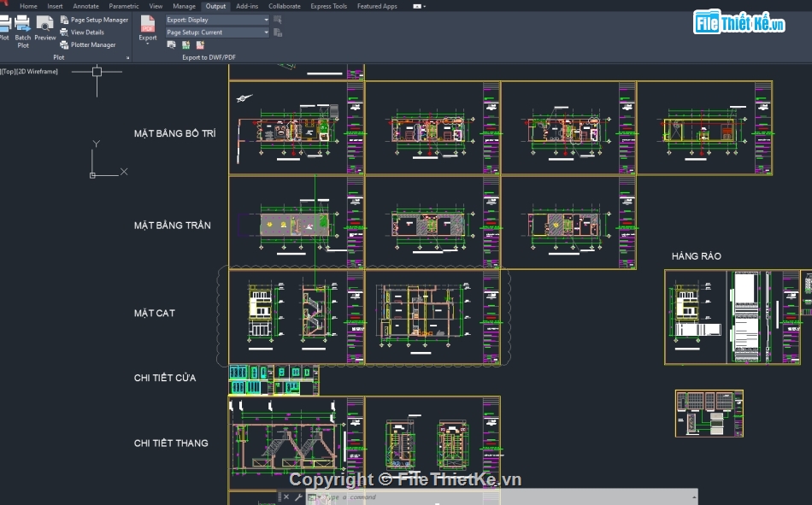Click stair section sheet beside CHI TIẾT THANG

297,443
